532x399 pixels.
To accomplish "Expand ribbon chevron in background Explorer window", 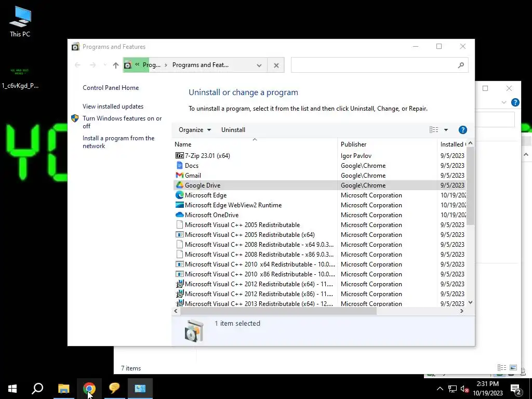I will 504,102.
